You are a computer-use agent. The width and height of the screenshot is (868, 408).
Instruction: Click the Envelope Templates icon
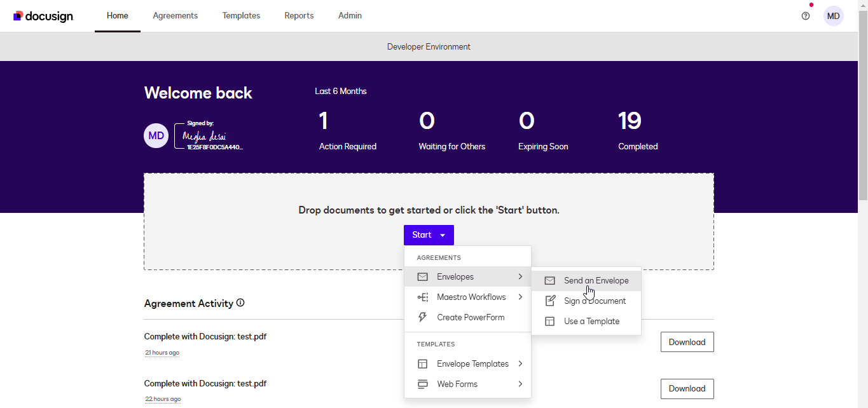click(422, 364)
